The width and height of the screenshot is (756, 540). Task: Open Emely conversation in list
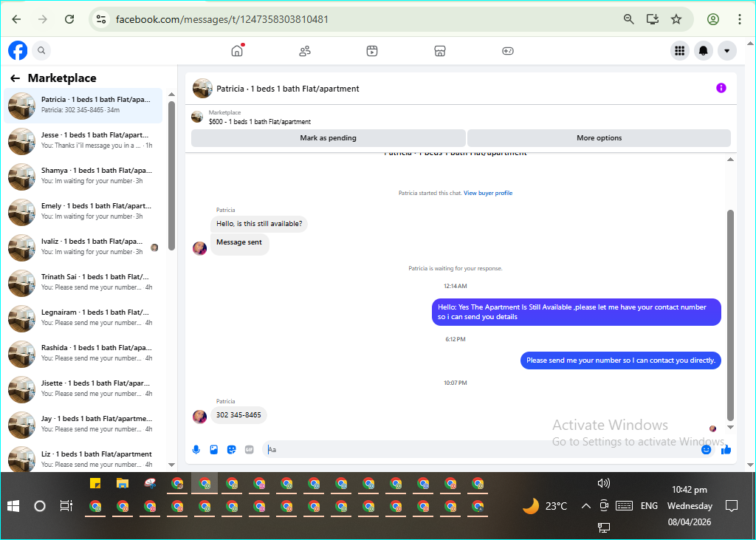click(x=83, y=211)
